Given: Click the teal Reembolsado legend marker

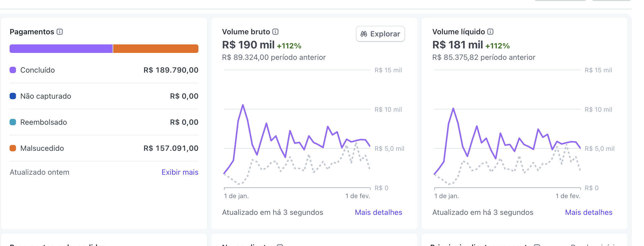Looking at the screenshot, I should [13, 122].
